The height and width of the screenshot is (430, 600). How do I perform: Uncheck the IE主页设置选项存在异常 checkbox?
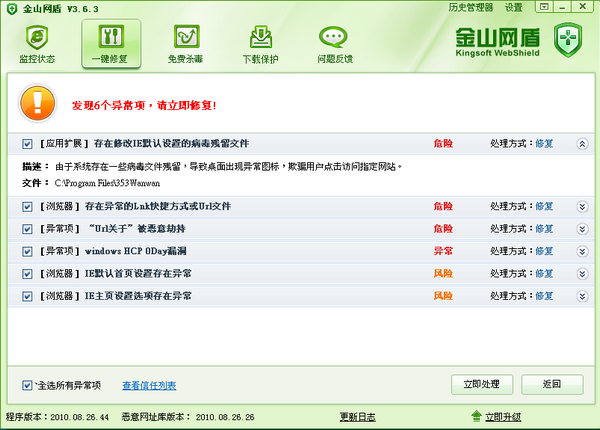[27, 296]
